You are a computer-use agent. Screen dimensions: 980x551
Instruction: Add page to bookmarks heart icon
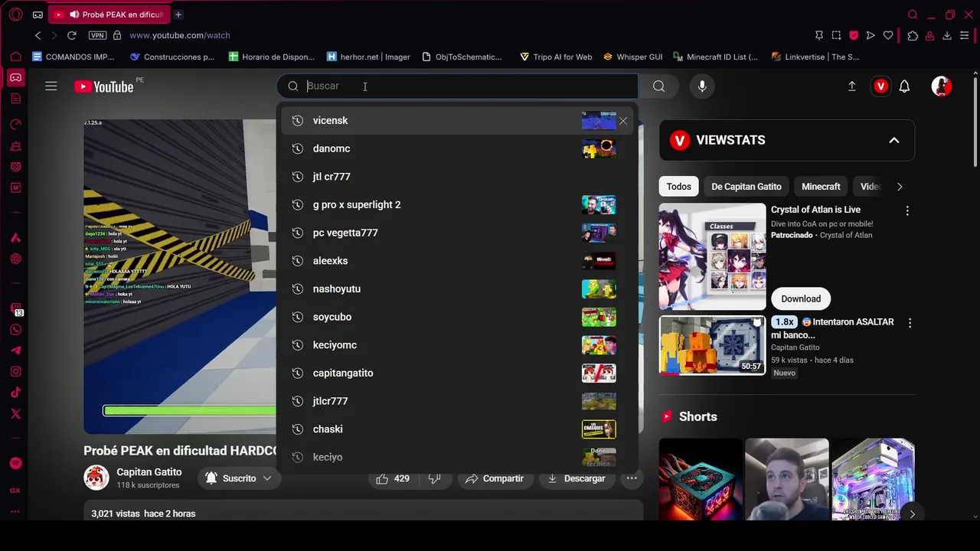pos(888,35)
